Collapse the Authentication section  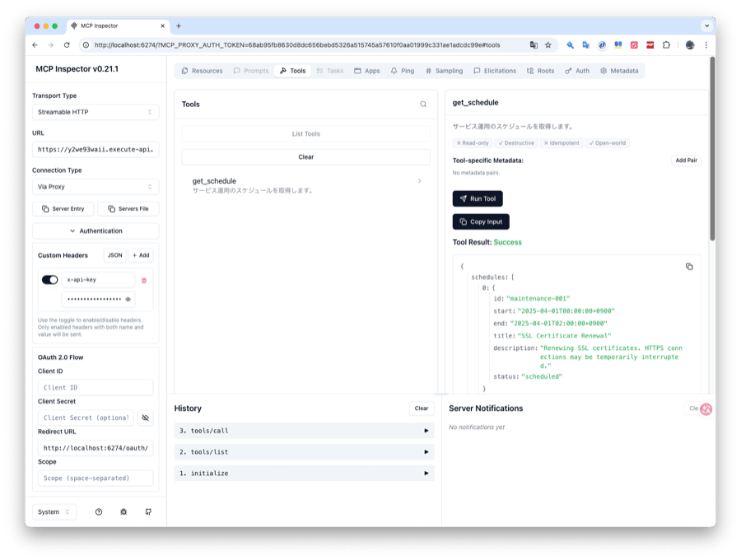point(96,231)
